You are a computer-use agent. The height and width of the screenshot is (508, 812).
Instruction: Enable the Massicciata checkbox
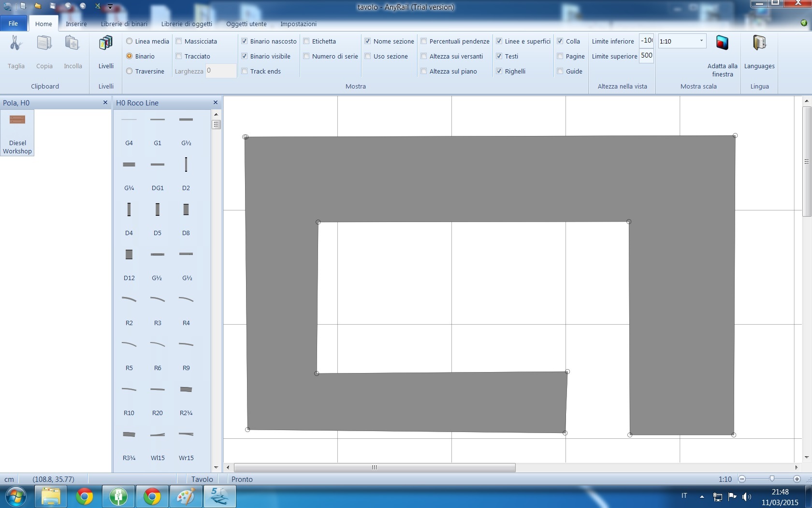[x=179, y=41]
